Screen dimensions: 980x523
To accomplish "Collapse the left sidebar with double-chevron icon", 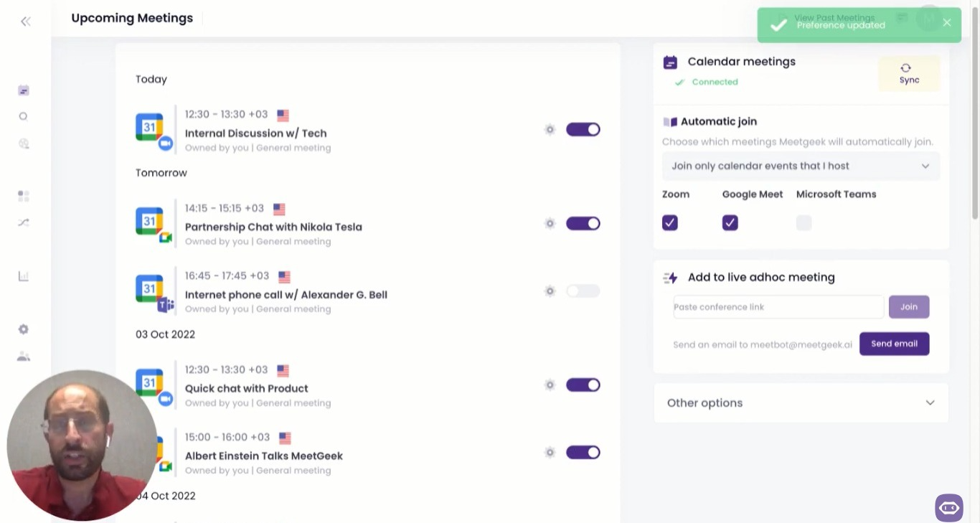I will coord(26,22).
